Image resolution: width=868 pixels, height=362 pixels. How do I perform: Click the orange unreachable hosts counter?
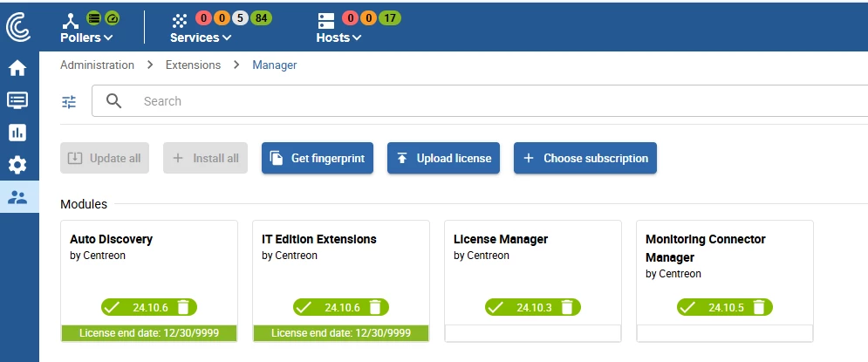click(368, 18)
